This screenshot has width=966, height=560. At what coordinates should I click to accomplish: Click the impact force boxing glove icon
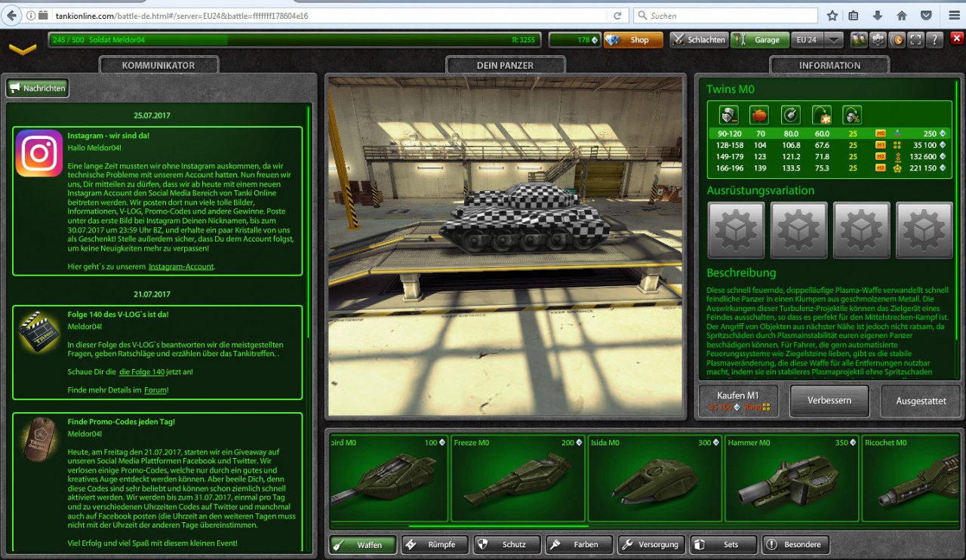click(x=759, y=115)
